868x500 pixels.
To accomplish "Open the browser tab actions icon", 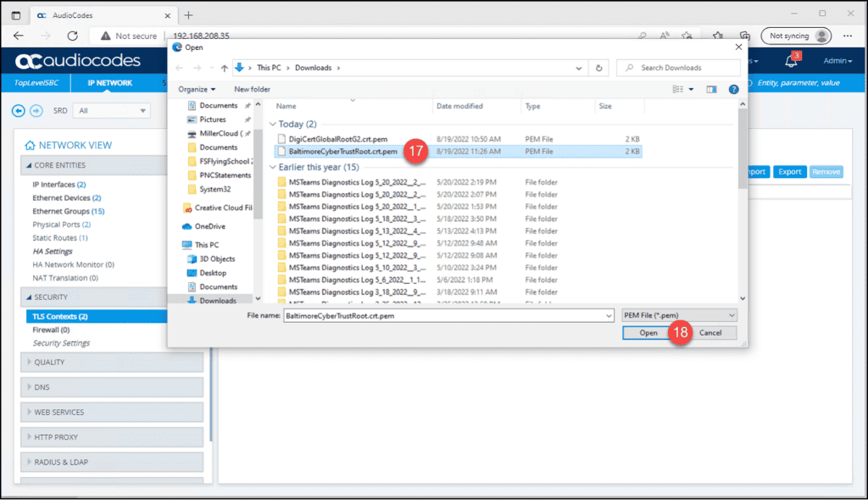I will pyautogui.click(x=15, y=15).
